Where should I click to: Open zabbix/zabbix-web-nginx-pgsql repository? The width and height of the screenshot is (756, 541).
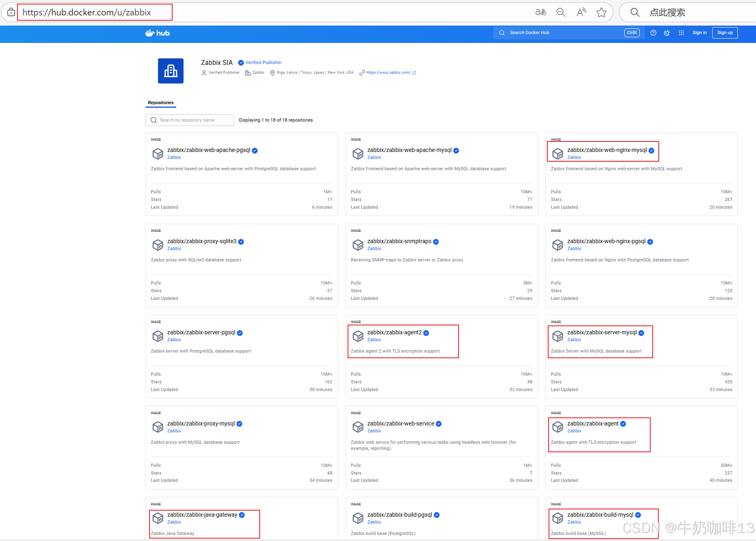(607, 241)
